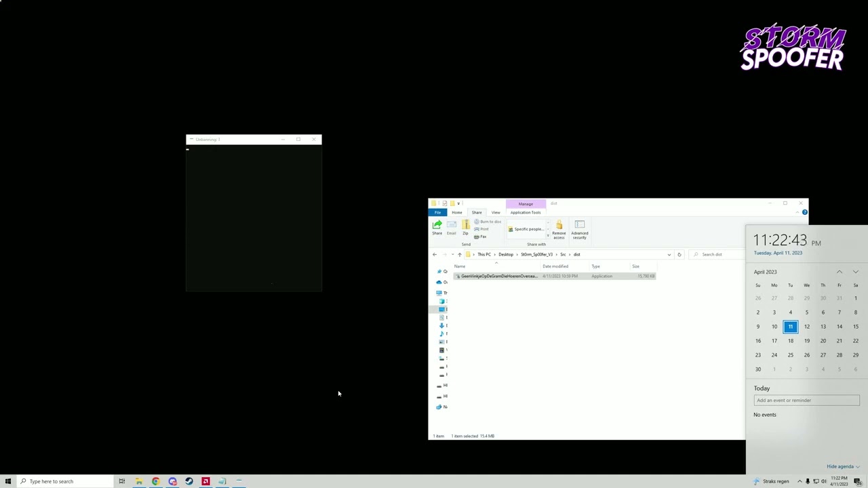The width and height of the screenshot is (868, 488).
Task: Open the red AMD app on taskbar
Action: (205, 481)
